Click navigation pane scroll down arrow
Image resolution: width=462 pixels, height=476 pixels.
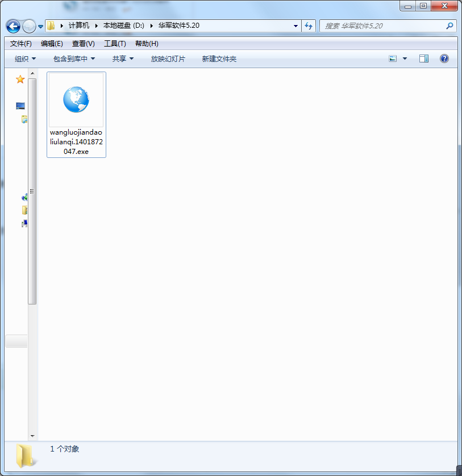coord(32,436)
